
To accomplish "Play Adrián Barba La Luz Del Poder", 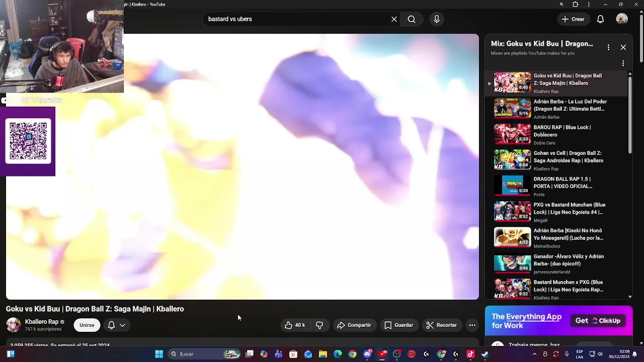I will pyautogui.click(x=557, y=109).
